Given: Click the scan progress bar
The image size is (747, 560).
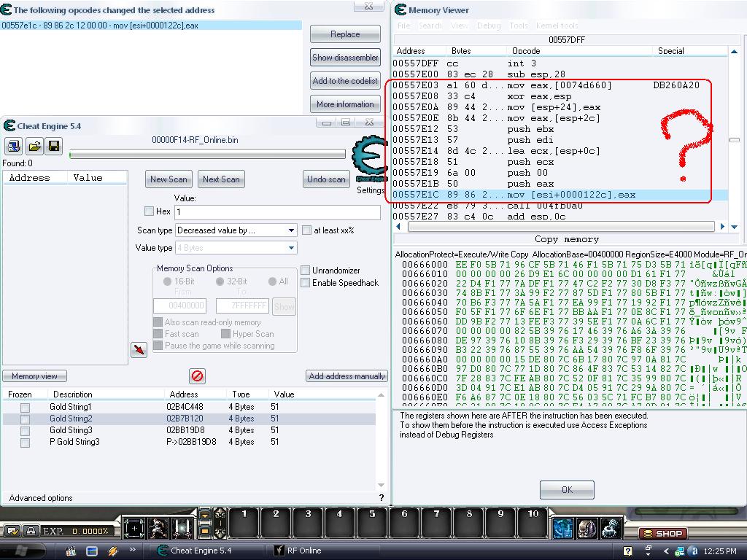Looking at the screenshot, I should 207,154.
